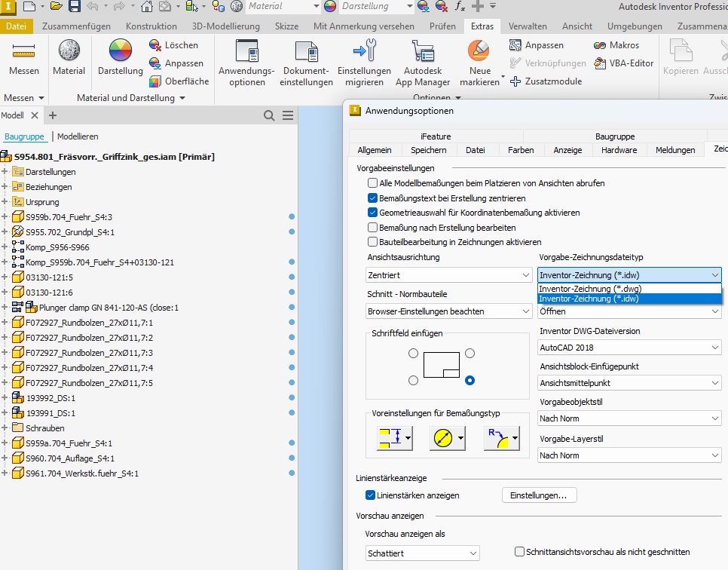Open the Prüfen ribbon tab
728x570 pixels.
442,26
